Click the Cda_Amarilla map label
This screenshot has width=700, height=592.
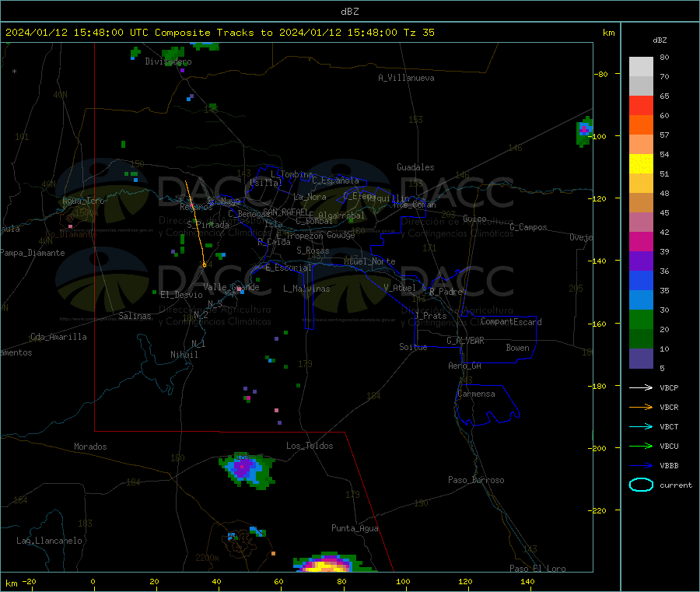(x=58, y=337)
